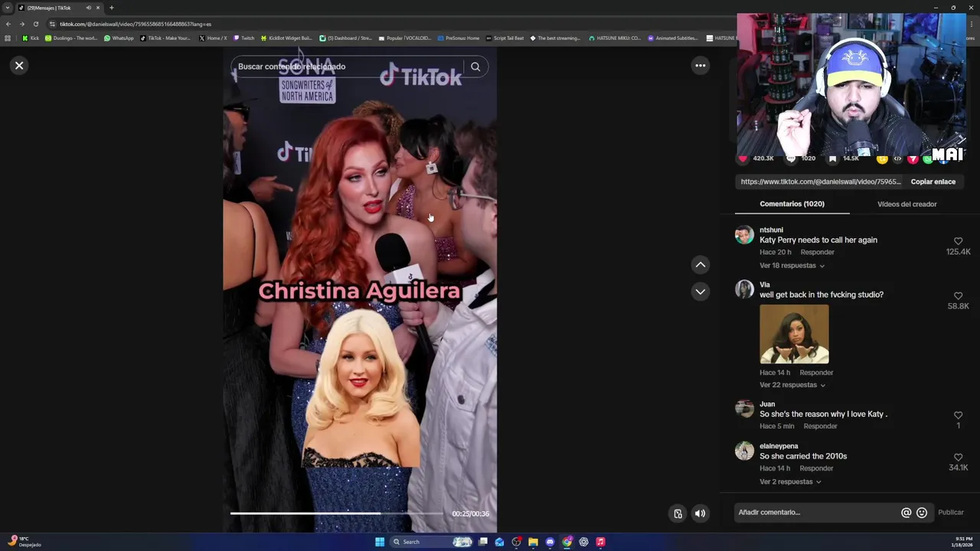980x551 pixels.
Task: Click the video URL text field
Action: (821, 181)
